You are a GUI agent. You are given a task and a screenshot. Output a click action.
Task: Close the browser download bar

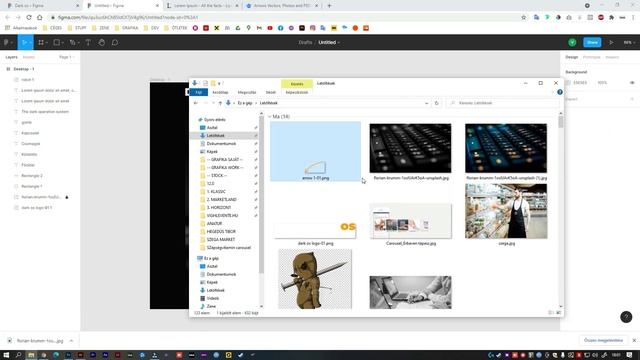tap(634, 340)
